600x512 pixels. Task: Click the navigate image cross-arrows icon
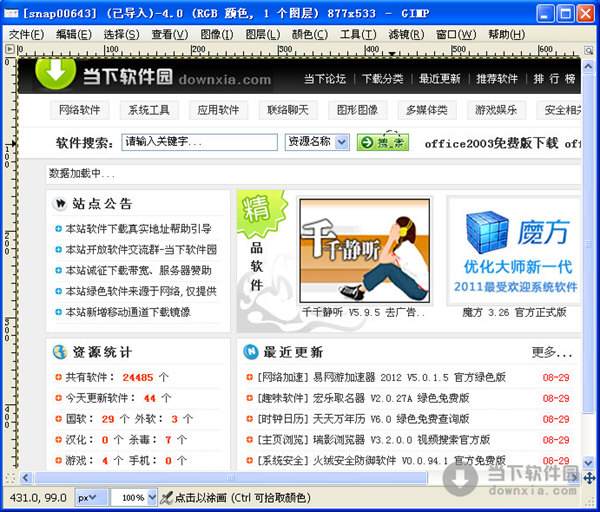point(589,478)
